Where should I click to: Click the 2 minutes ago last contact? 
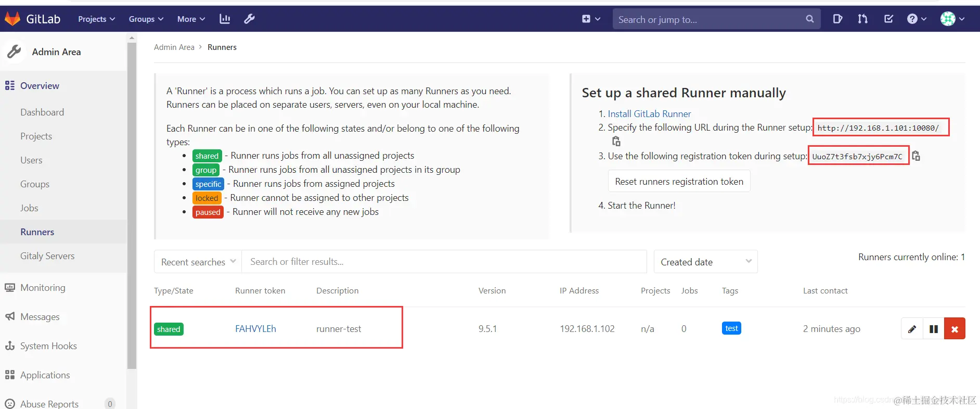point(831,329)
